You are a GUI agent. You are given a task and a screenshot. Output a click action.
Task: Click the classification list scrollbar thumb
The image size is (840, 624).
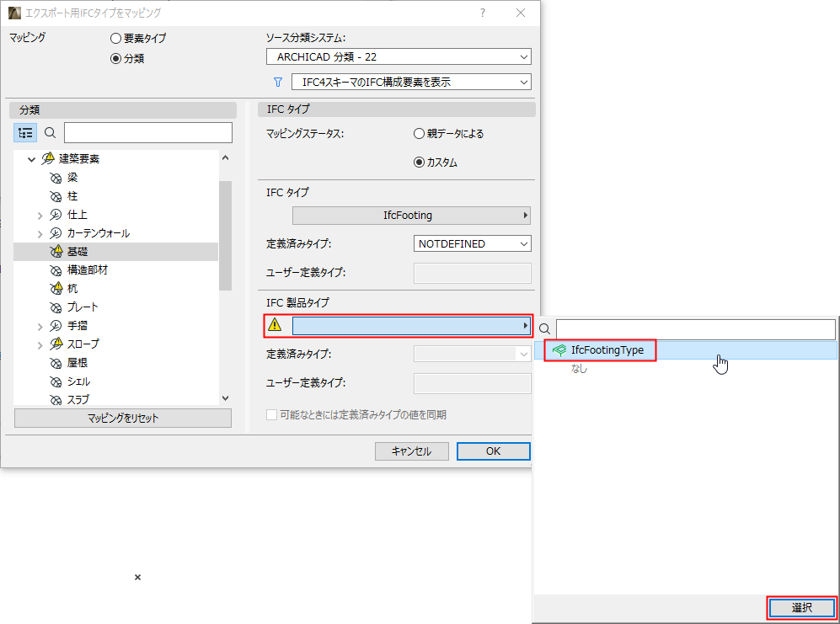click(x=226, y=236)
